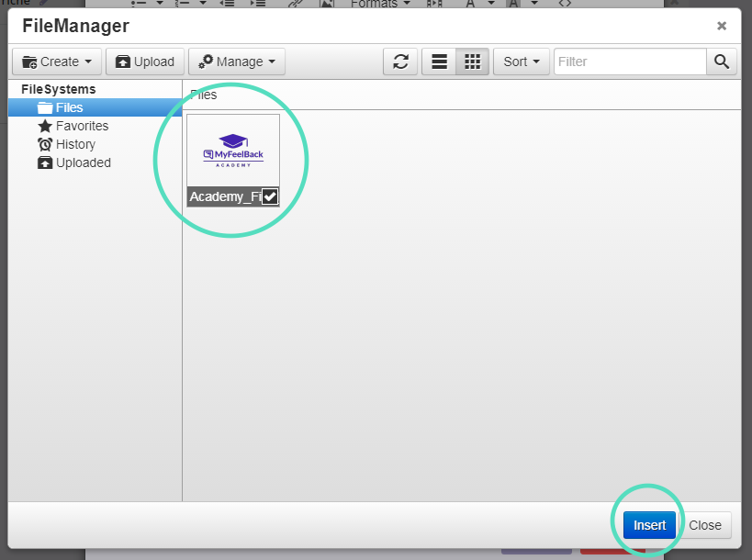Click the magnifying glass search icon
The image size is (752, 560).
tap(722, 62)
